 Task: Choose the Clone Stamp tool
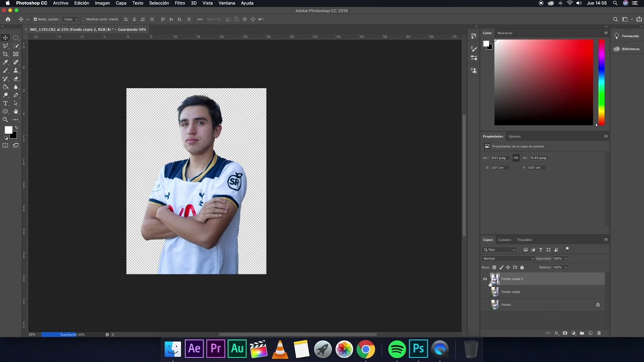pos(16,70)
